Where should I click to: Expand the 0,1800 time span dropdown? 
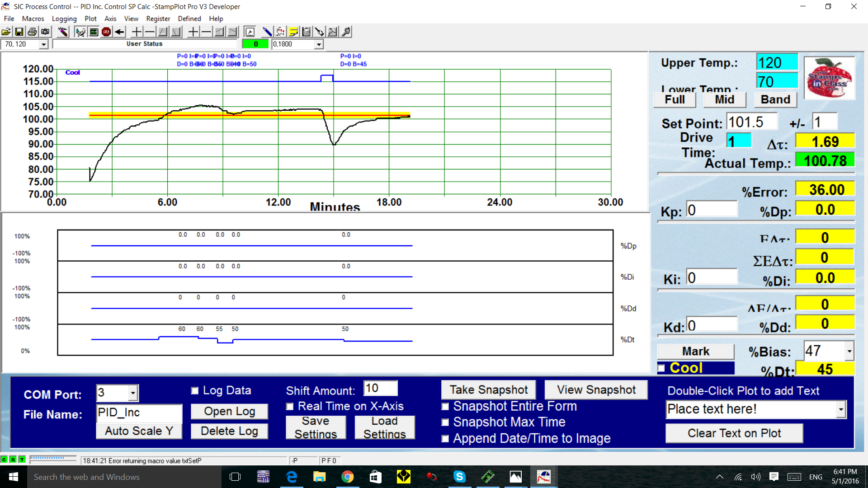(x=319, y=44)
